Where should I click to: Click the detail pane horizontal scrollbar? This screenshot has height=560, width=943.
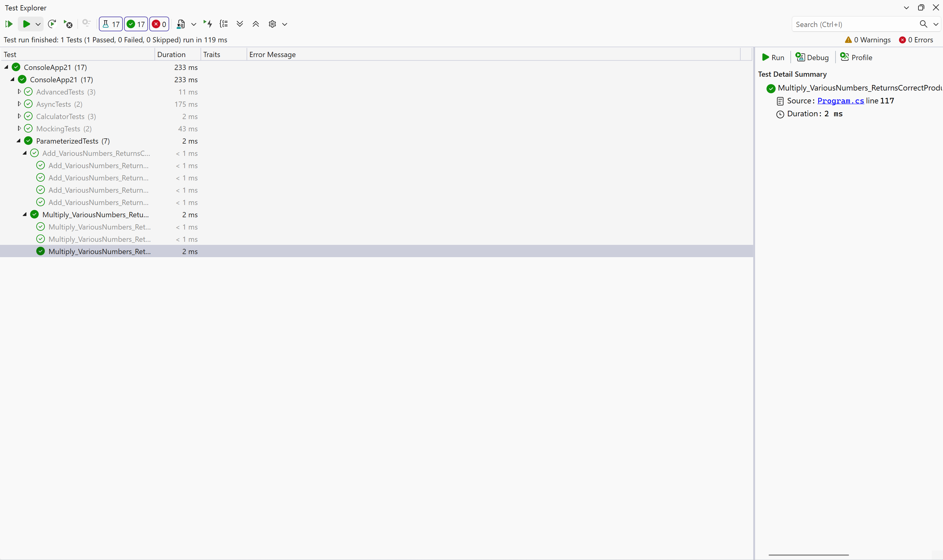(809, 555)
